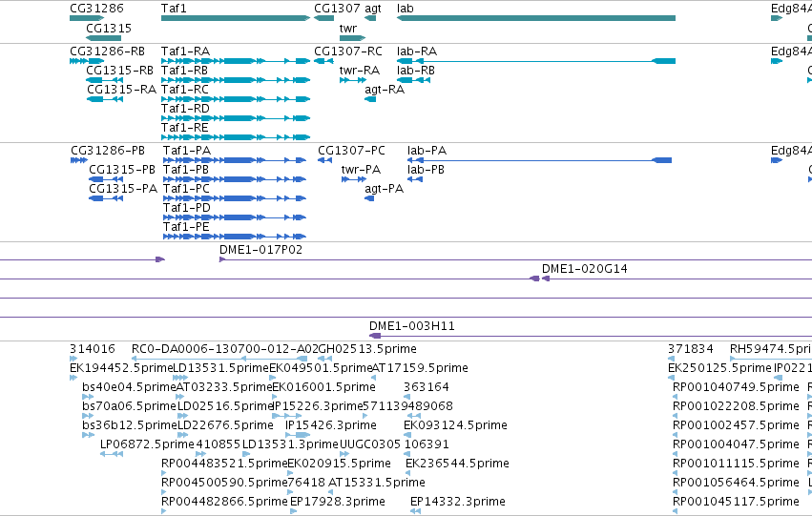Image resolution: width=812 pixels, height=516 pixels.
Task: Select the LP06872.5prime EST label
Action: (147, 445)
